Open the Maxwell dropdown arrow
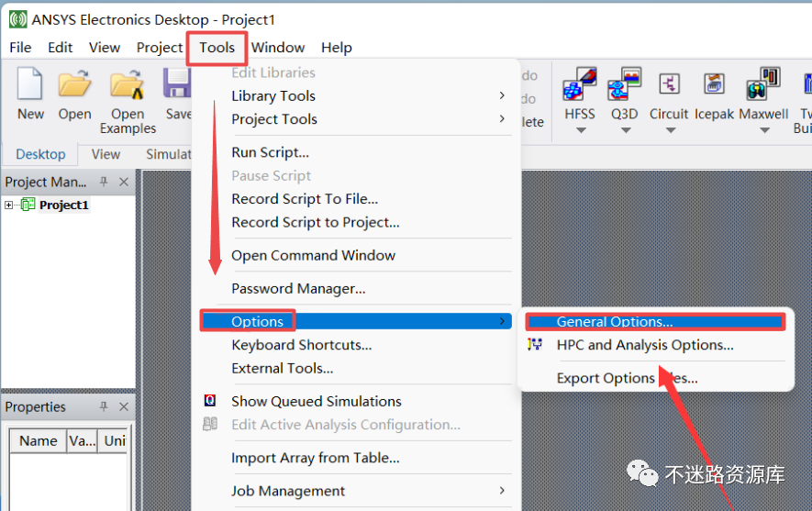The image size is (812, 511). [764, 130]
